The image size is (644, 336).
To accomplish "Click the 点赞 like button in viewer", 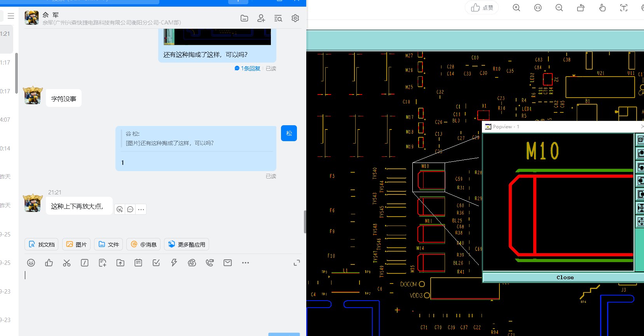I will coord(482,8).
